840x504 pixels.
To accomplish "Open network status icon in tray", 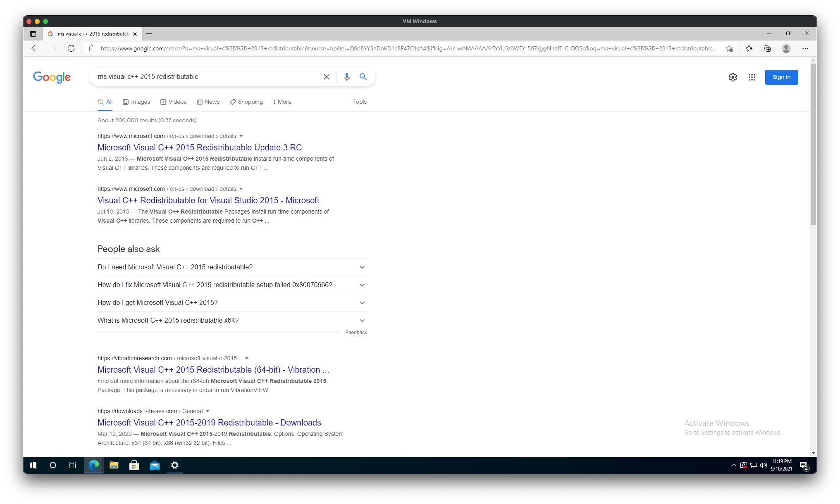I will [754, 465].
